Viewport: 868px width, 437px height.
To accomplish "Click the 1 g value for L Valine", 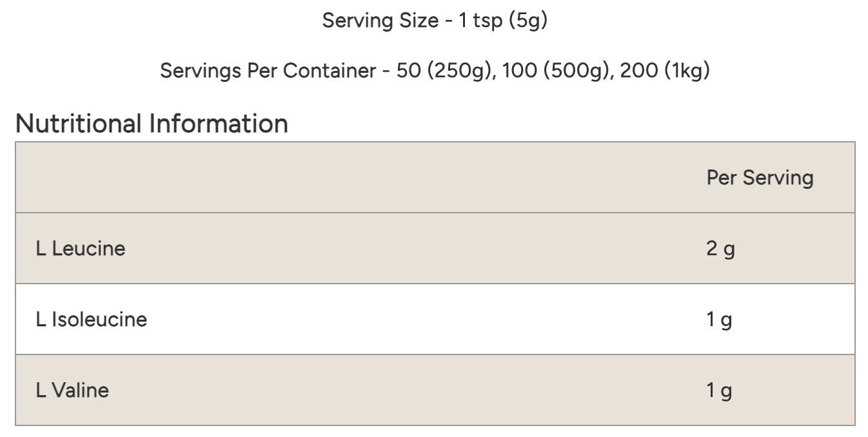I will coord(719,391).
